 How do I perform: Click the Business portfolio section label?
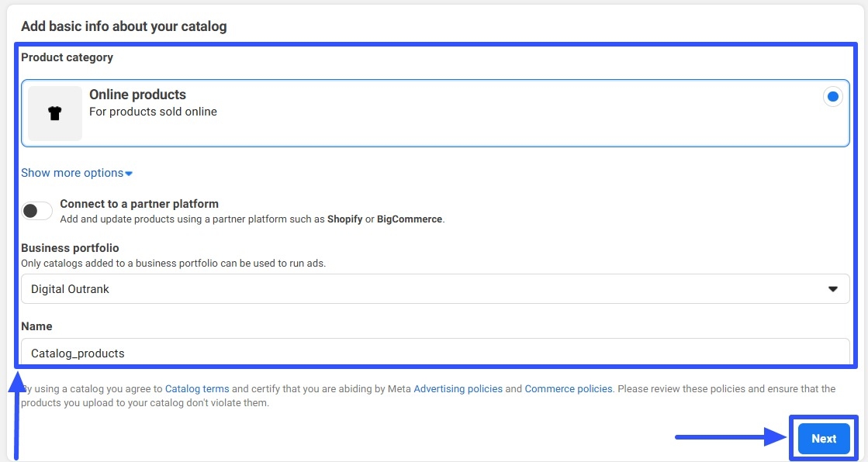[x=70, y=248]
